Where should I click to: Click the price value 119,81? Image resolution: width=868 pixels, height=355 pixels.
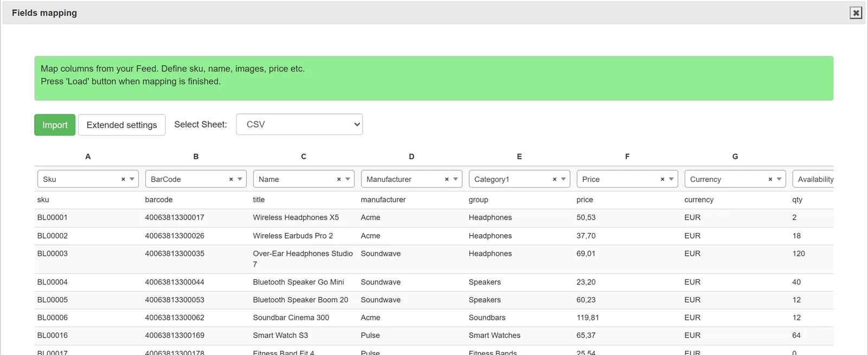click(x=588, y=318)
